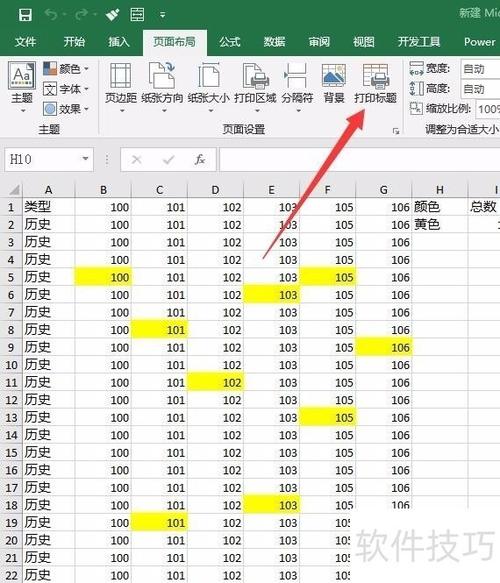Image resolution: width=500 pixels, height=583 pixels.
Task: Click the fx insert function icon
Action: point(200,160)
